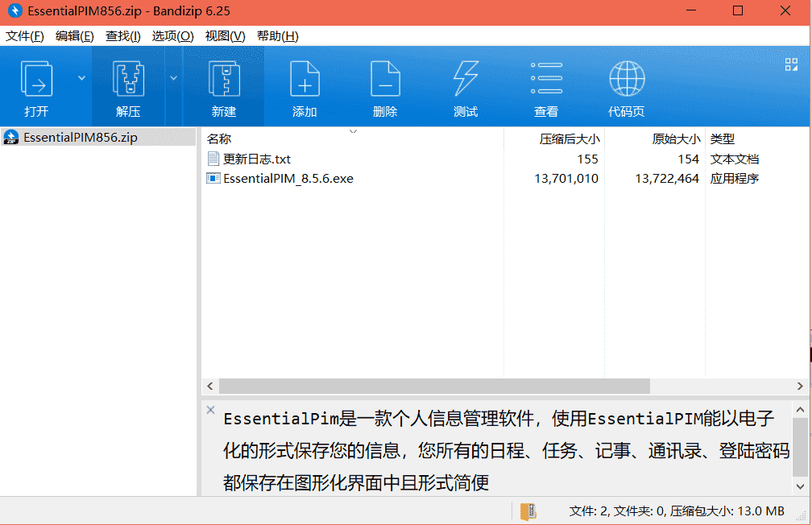Close the Bandizip window

coord(785,11)
